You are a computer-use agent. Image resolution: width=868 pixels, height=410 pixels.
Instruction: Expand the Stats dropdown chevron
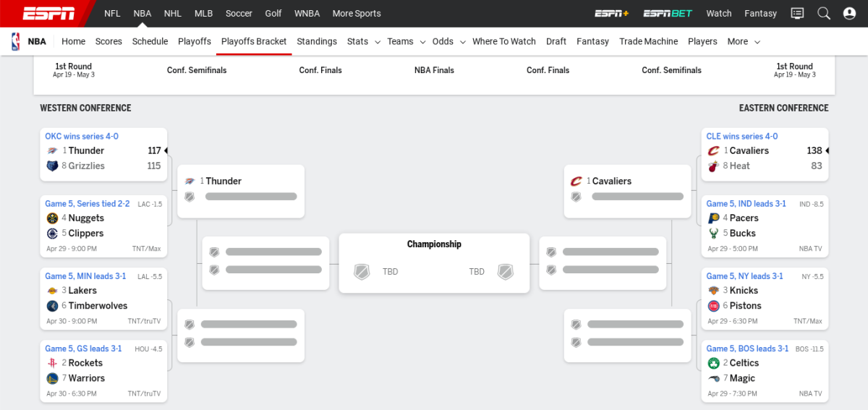[x=377, y=42]
